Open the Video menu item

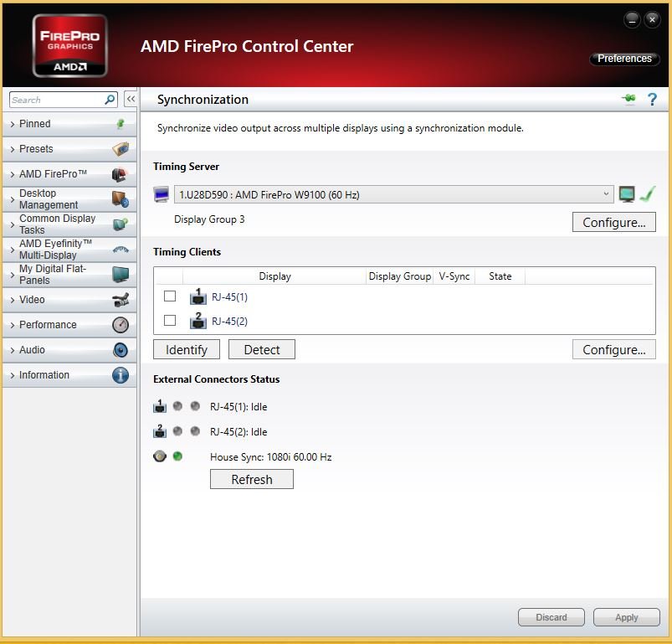69,300
